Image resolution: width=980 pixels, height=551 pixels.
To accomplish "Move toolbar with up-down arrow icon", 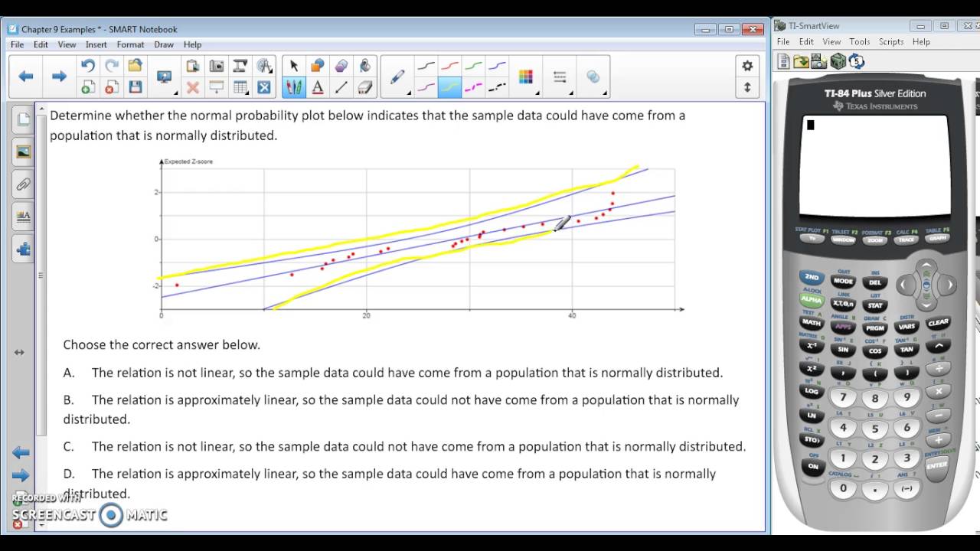I will click(x=747, y=87).
